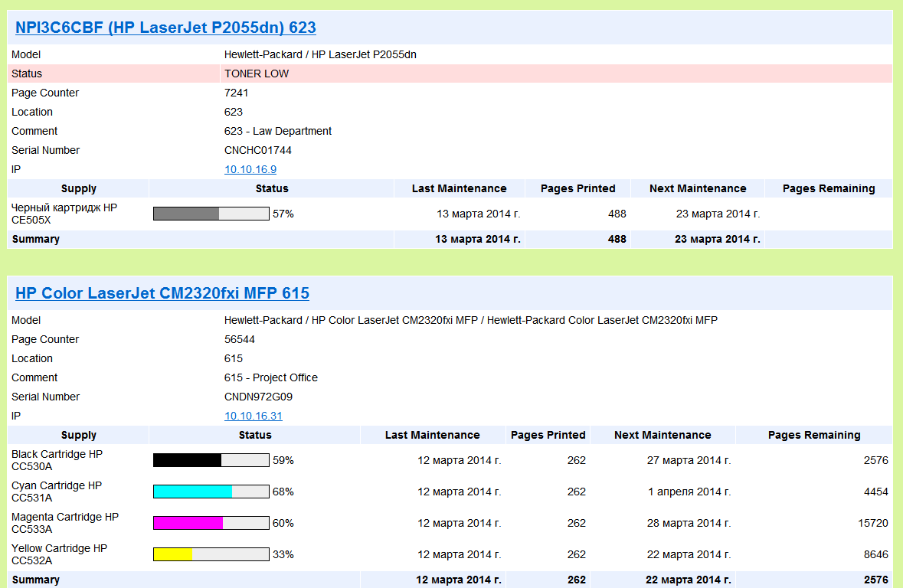Click the page counter value 56544
Screen dimensions: 903x588
[239, 339]
